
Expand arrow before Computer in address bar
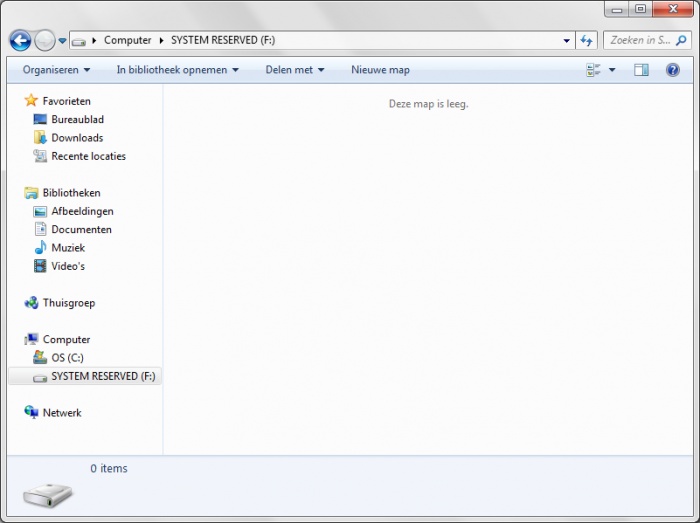click(94, 41)
